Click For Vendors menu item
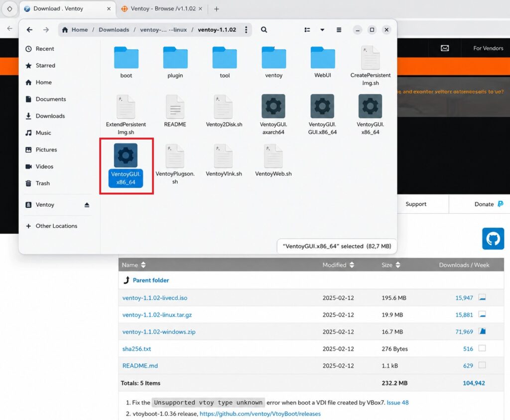The width and height of the screenshot is (510, 420). (488, 48)
